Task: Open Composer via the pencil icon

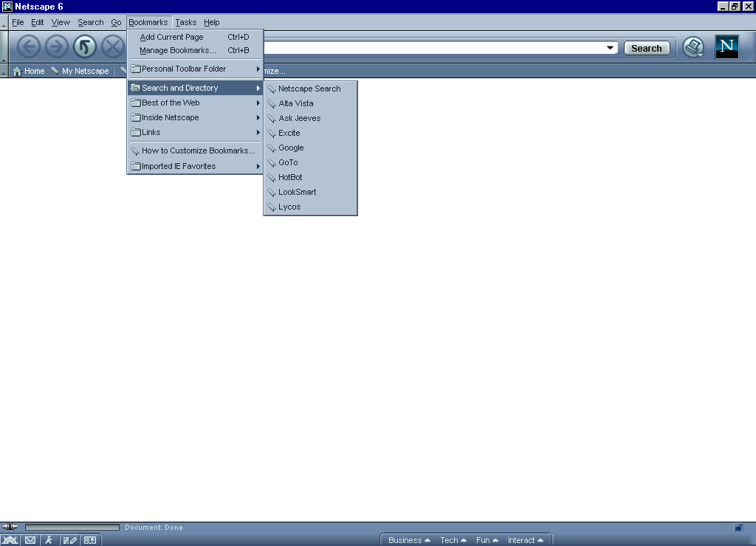Action: (69, 540)
